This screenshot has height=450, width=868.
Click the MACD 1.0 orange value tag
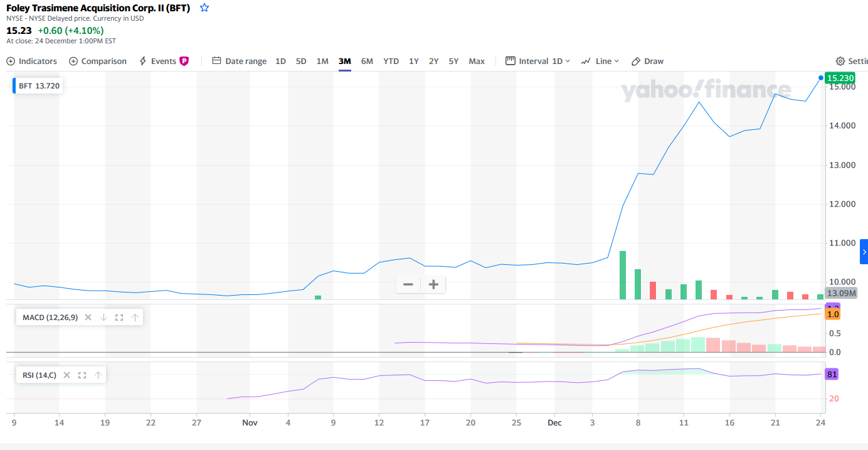click(833, 314)
